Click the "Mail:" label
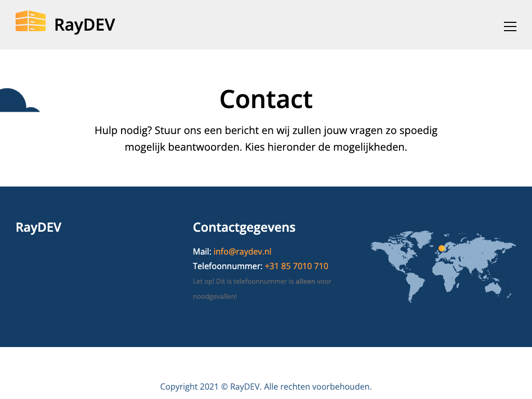Screen dimensions: 532x399 click(x=202, y=251)
